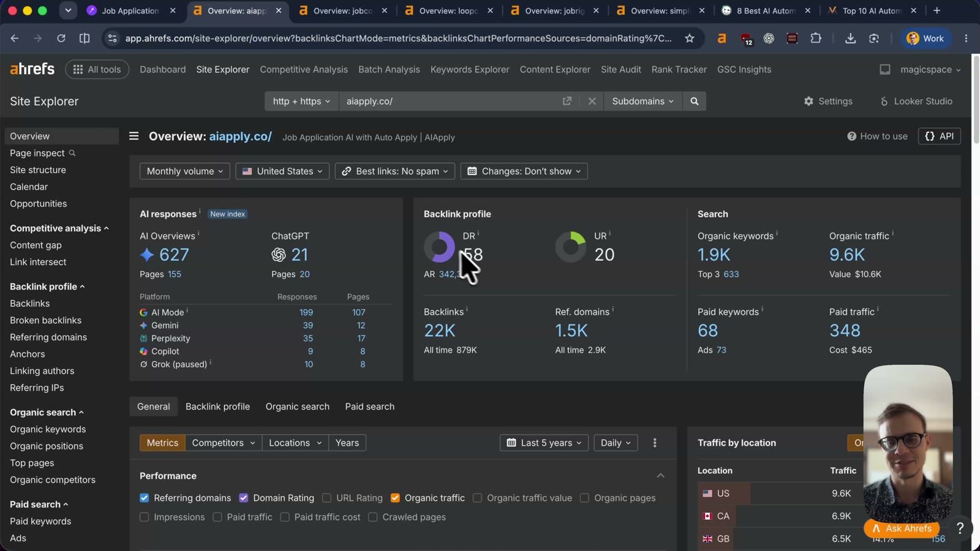The image size is (980, 551).
Task: Open a new browser tab
Action: 937,10
